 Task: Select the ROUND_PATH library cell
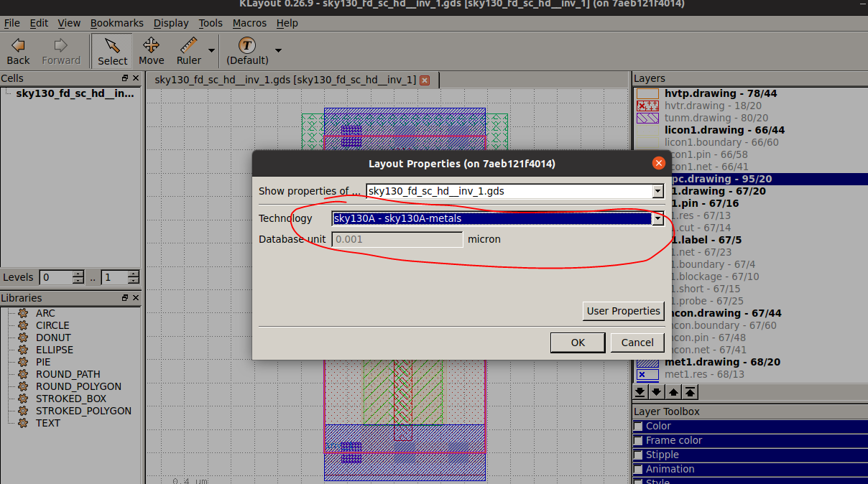tap(68, 374)
